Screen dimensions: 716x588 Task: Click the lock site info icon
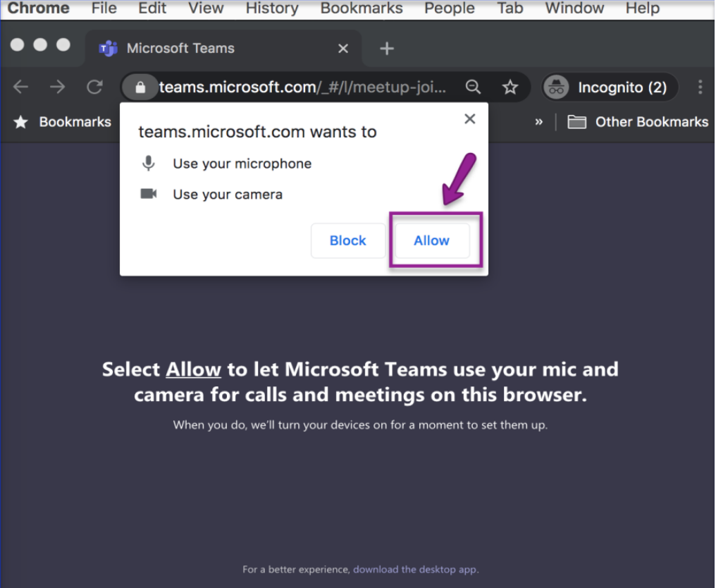tap(140, 86)
